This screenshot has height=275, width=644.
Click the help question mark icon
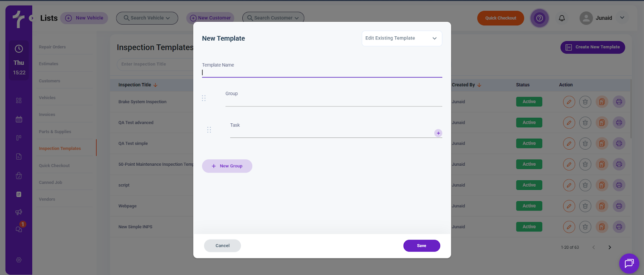[x=539, y=18]
